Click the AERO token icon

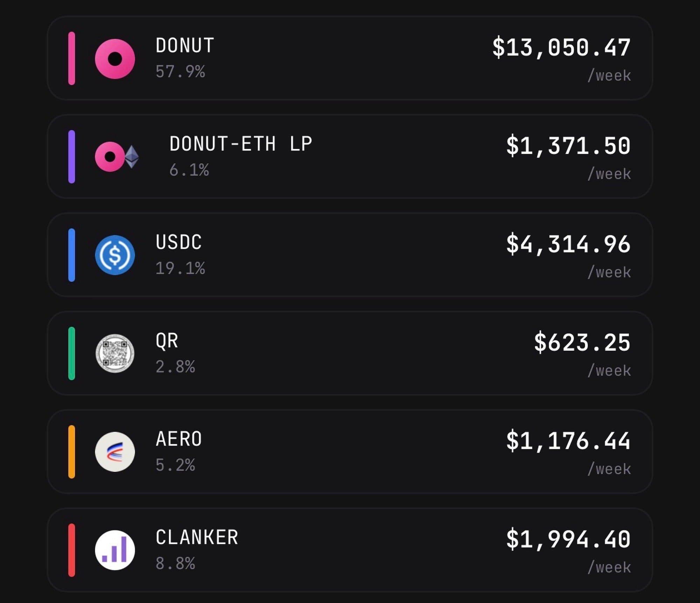pos(115,452)
